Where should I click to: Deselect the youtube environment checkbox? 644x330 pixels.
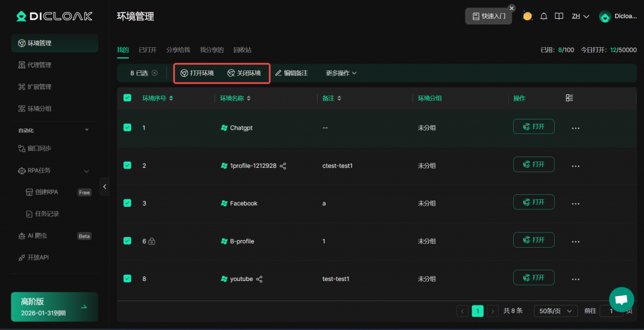(x=128, y=278)
